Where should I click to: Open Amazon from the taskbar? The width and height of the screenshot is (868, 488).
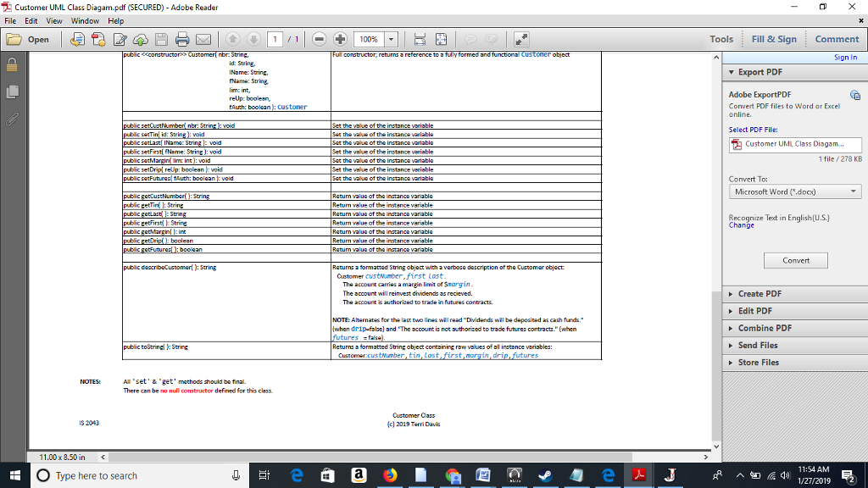click(x=359, y=475)
